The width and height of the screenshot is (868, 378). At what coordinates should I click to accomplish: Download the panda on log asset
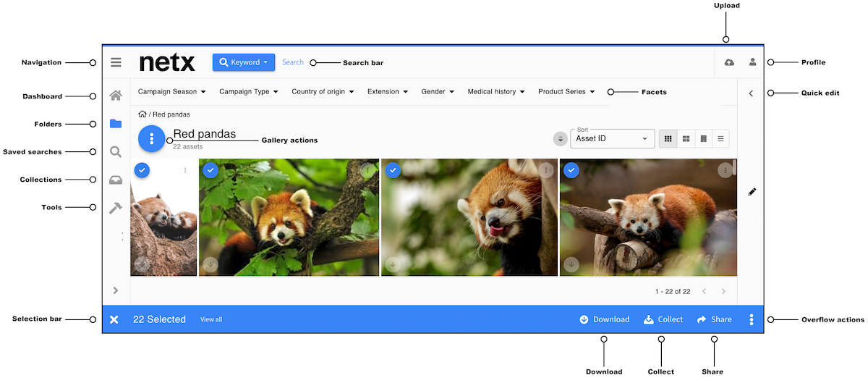click(571, 264)
